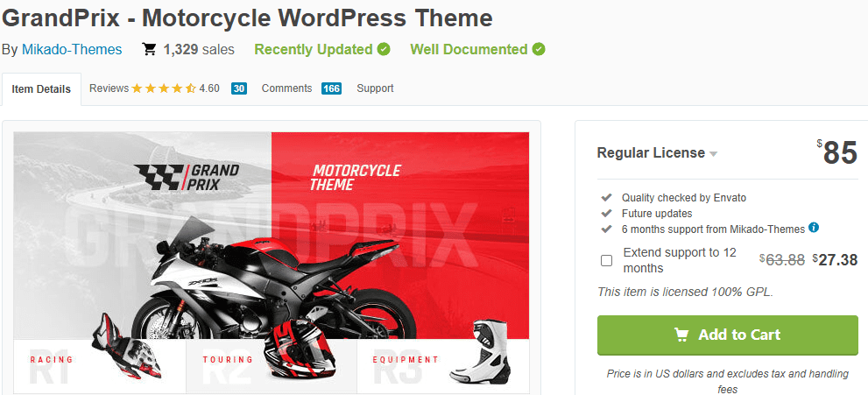The height and width of the screenshot is (395, 868).
Task: Open the Mikado-Themes author link
Action: (72, 50)
